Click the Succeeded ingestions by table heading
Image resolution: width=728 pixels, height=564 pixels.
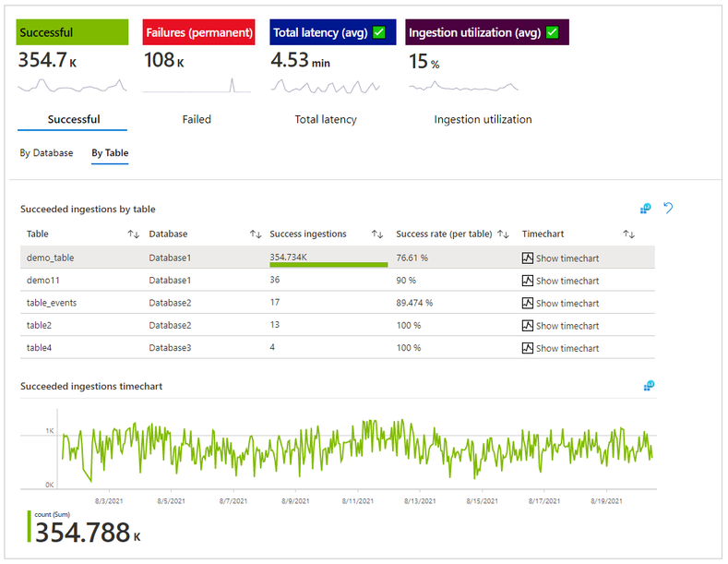tap(88, 210)
